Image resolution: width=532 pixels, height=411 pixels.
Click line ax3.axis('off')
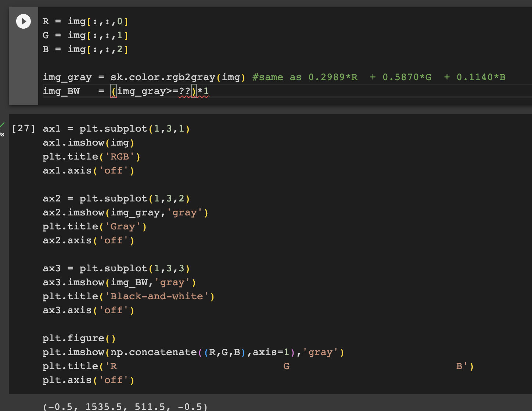pos(89,310)
